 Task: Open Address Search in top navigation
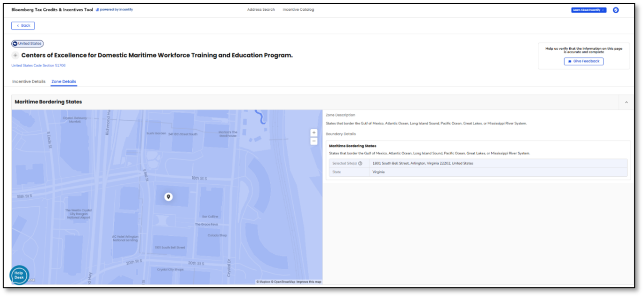tap(261, 9)
